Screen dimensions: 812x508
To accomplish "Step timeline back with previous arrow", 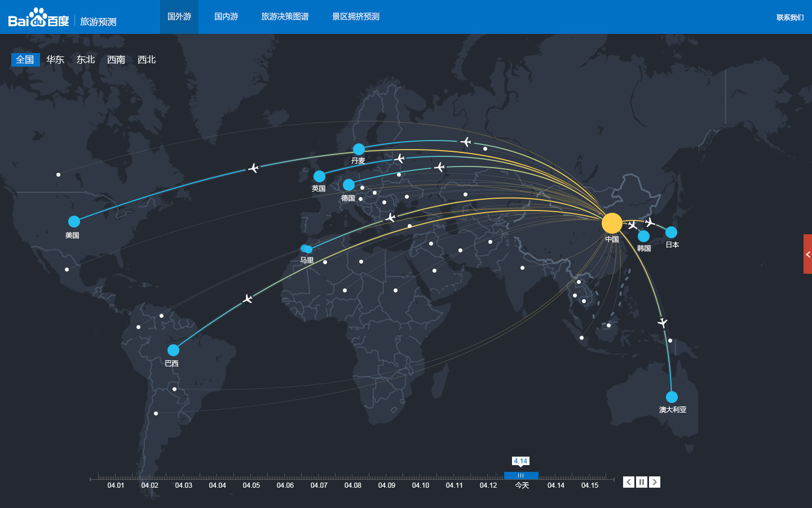I will click(x=628, y=482).
